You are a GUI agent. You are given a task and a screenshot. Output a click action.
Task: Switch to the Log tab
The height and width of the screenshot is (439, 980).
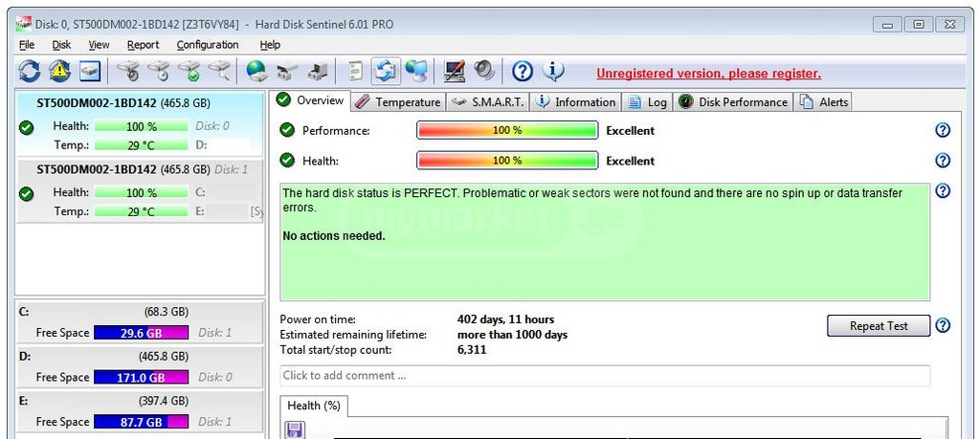[x=647, y=102]
